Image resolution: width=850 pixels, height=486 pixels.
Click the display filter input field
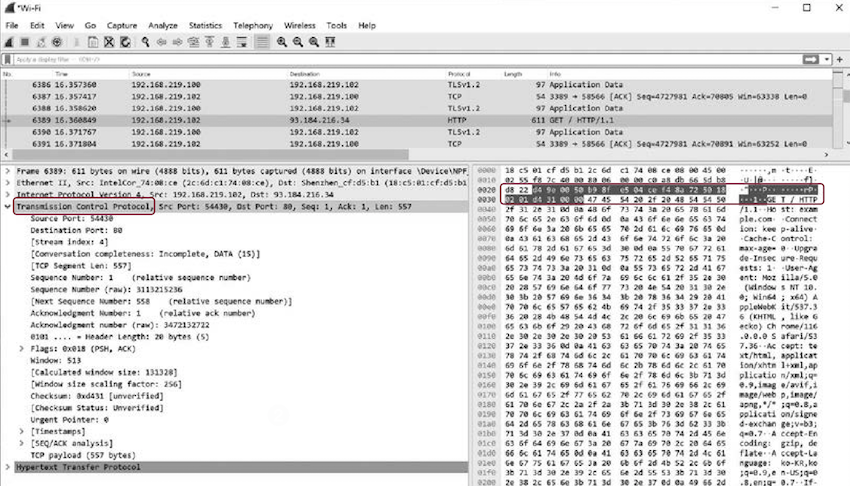click(x=407, y=60)
